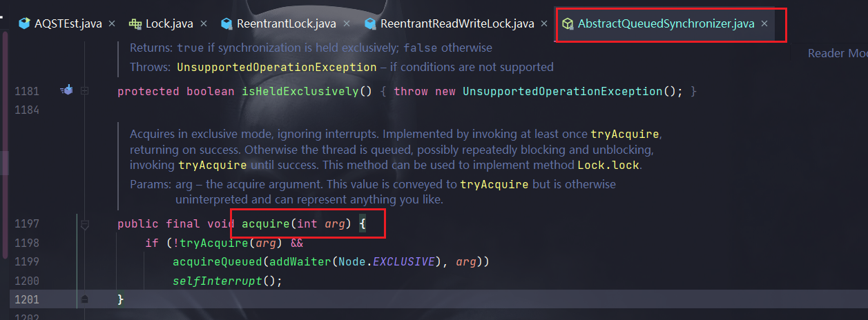Click the UnsupportedOperationException link in Throws
The image size is (868, 320).
(x=277, y=67)
